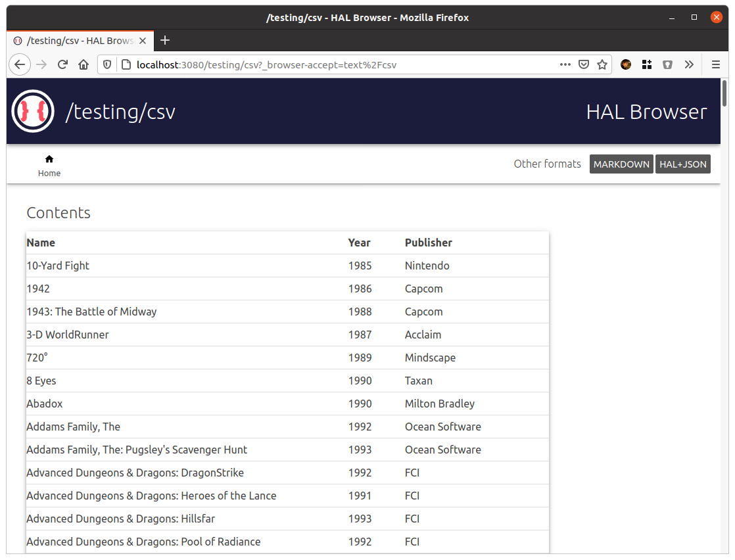Image resolution: width=735 pixels, height=560 pixels.
Task: Select the 1942 name cell
Action: point(38,289)
